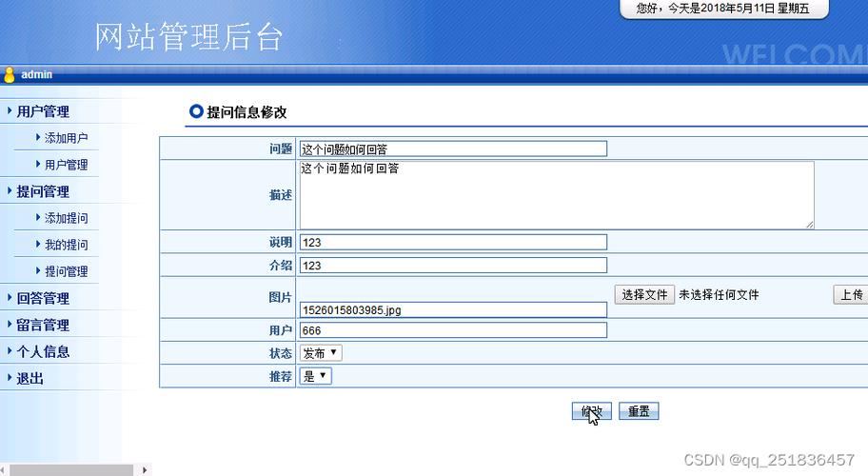868x476 pixels.
Task: Open the 提问管理 submenu item
Action: coord(66,271)
